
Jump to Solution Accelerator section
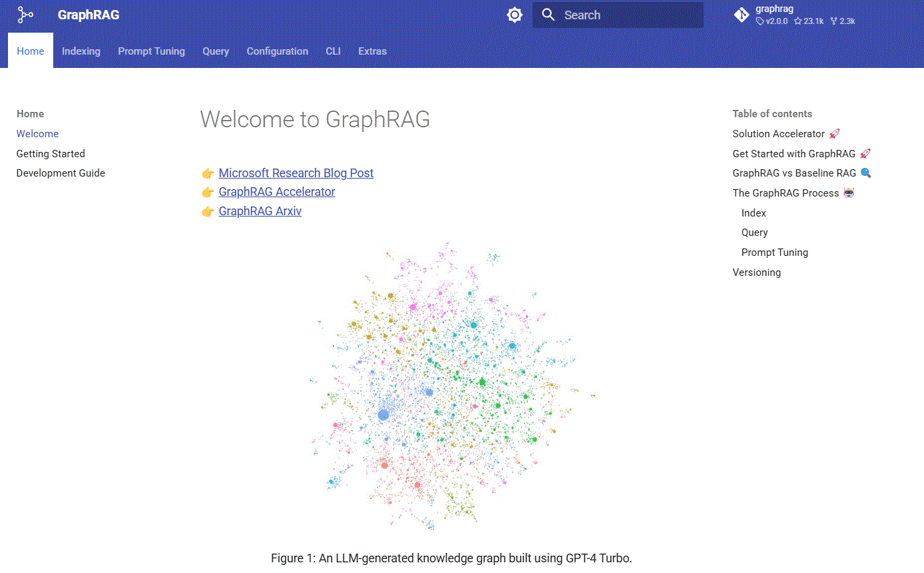pos(778,134)
